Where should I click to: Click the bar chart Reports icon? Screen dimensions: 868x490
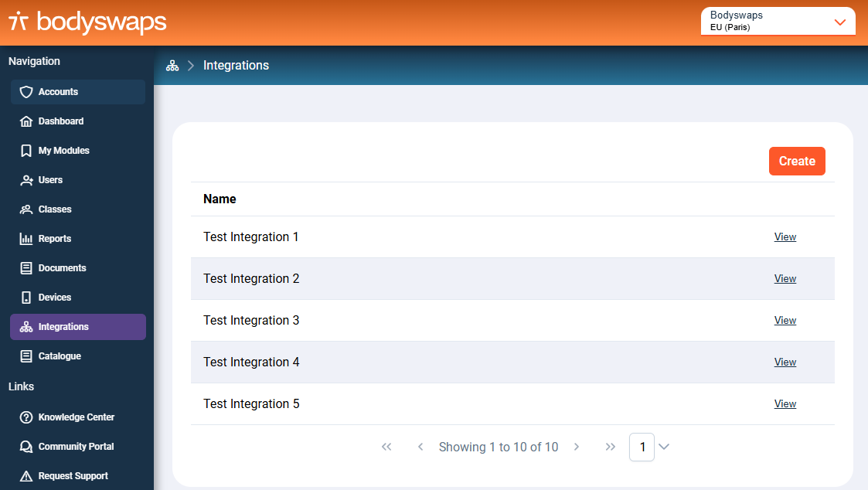[26, 239]
